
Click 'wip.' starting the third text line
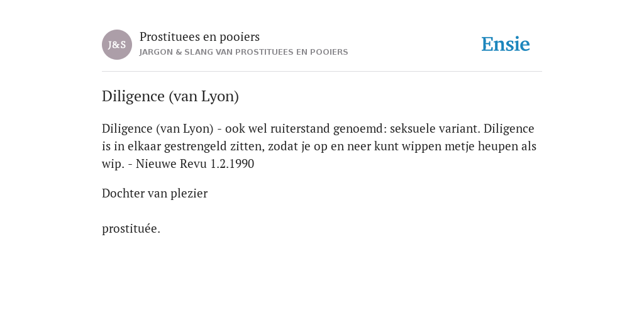coord(113,164)
